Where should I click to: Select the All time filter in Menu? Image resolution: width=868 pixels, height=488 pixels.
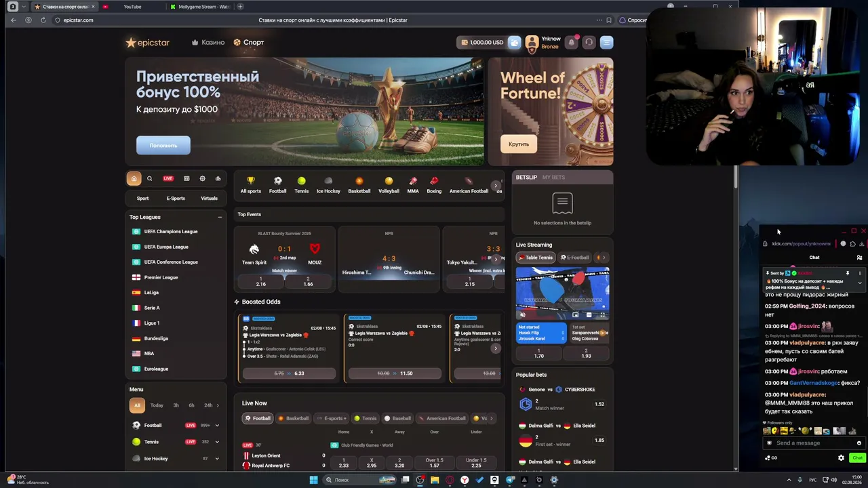[x=137, y=405]
